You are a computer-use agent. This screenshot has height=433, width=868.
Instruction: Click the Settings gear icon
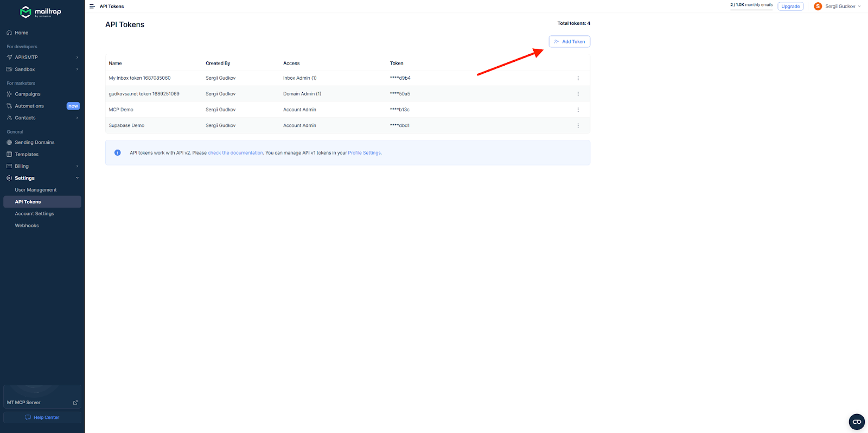pos(9,178)
